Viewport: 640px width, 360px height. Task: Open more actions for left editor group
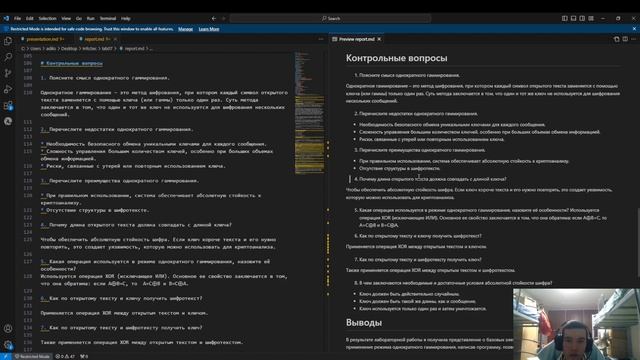(x=321, y=39)
